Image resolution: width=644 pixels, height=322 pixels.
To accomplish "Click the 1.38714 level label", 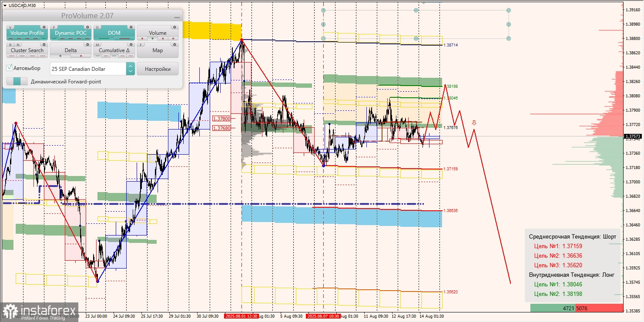I will [x=450, y=45].
